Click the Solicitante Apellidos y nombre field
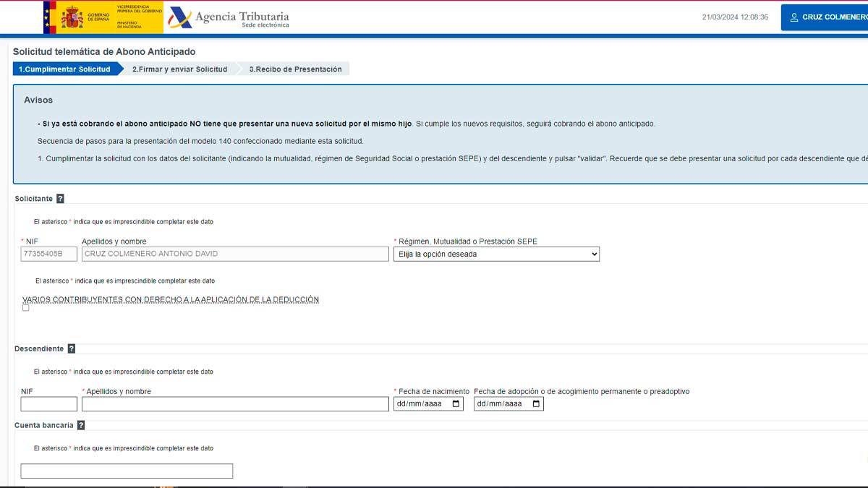Screen dimensions: 868x488 235,254
